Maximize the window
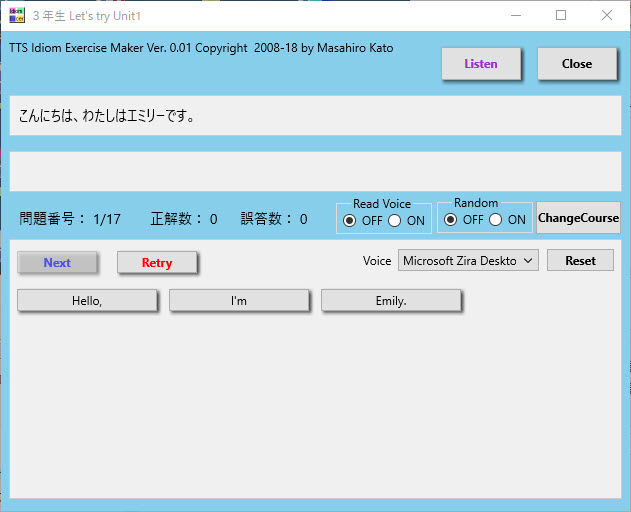This screenshot has width=631, height=512. click(561, 15)
